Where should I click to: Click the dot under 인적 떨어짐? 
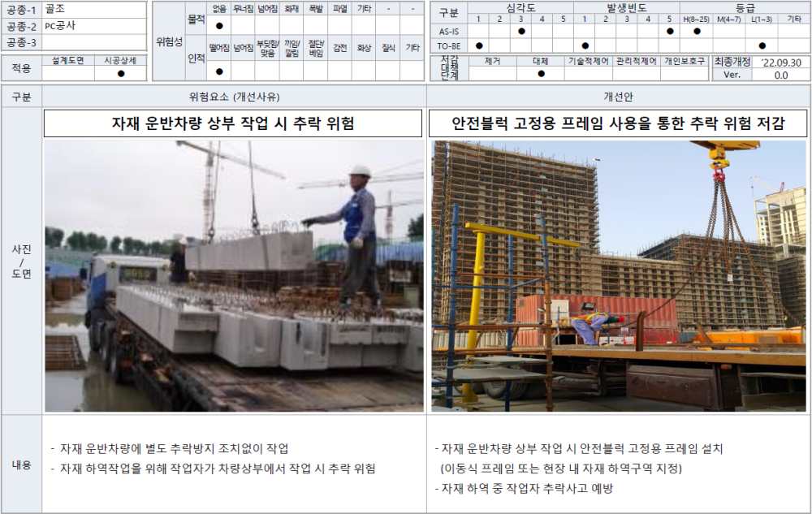click(219, 71)
